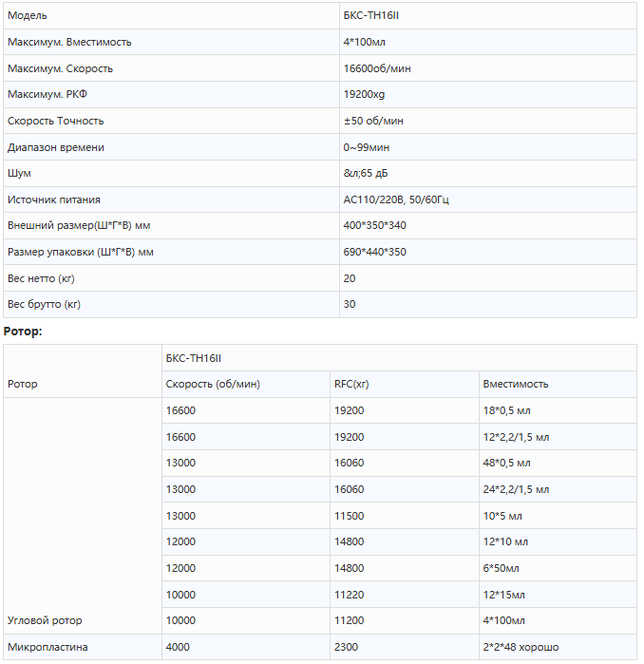
Task: Select the 690*440*350 package size value
Action: tap(375, 252)
